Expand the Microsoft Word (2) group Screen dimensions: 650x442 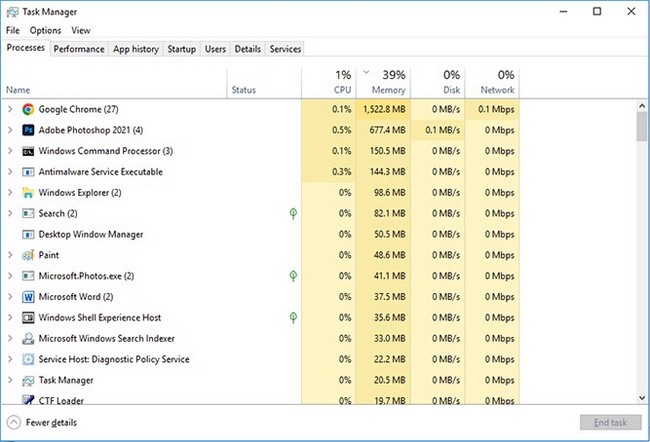click(x=10, y=297)
